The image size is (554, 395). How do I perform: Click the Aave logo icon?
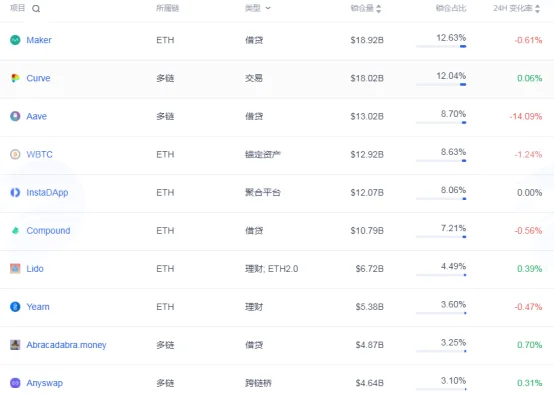pyautogui.click(x=15, y=116)
